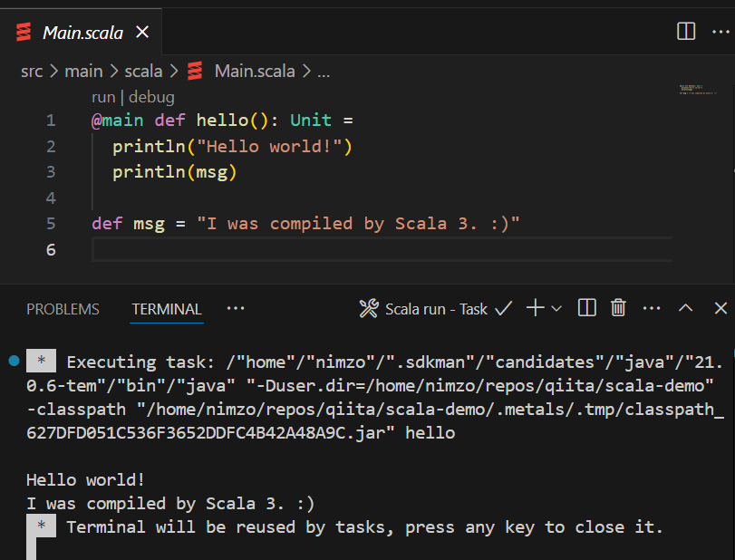Click the Scala icon on the Main.scala tab
The width and height of the screenshot is (735, 560).
pyautogui.click(x=23, y=31)
